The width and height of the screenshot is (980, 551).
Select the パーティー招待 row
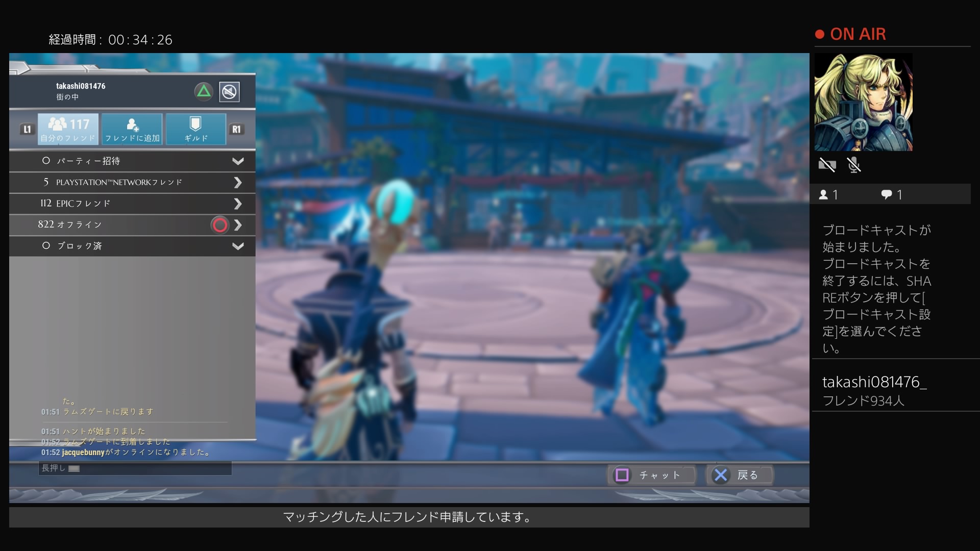(132, 161)
